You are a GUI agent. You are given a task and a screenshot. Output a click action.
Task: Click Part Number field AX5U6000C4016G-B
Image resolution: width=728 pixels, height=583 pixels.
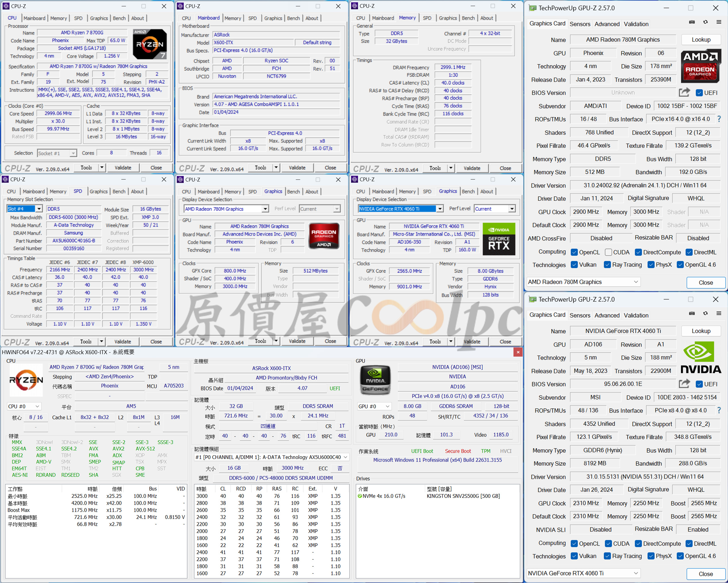(x=74, y=240)
